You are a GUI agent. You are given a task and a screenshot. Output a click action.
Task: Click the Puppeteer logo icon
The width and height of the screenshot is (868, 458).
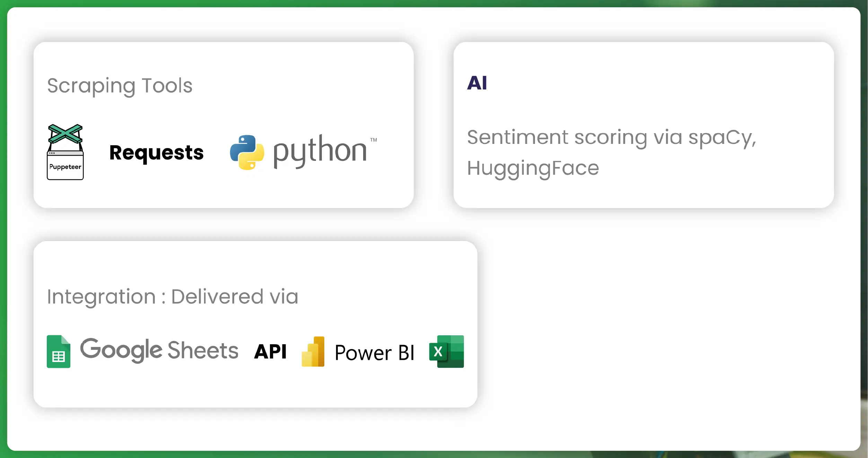pos(65,152)
